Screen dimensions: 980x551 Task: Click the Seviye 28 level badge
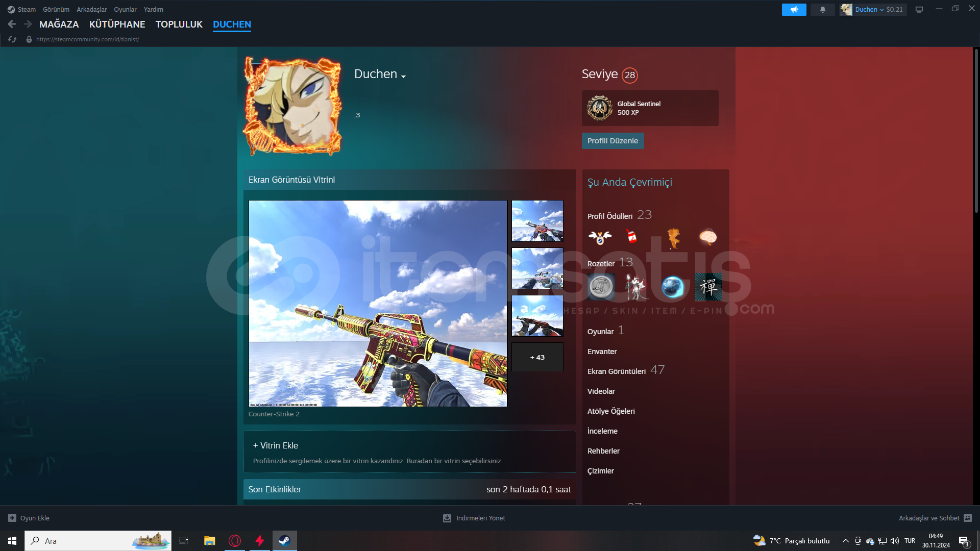630,75
